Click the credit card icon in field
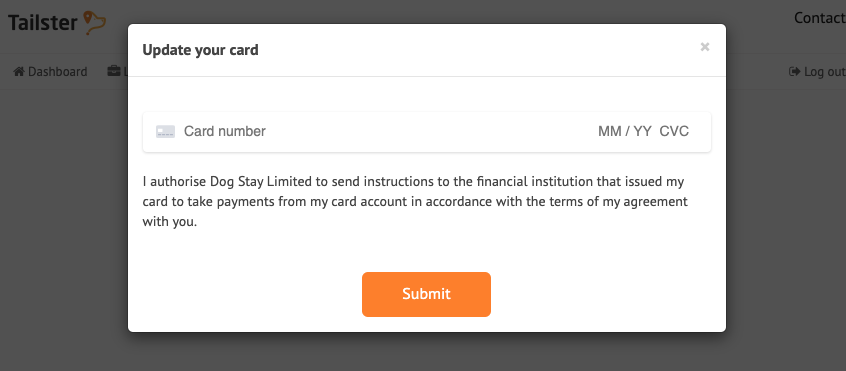Viewport: 846px width, 371px height. 165,132
